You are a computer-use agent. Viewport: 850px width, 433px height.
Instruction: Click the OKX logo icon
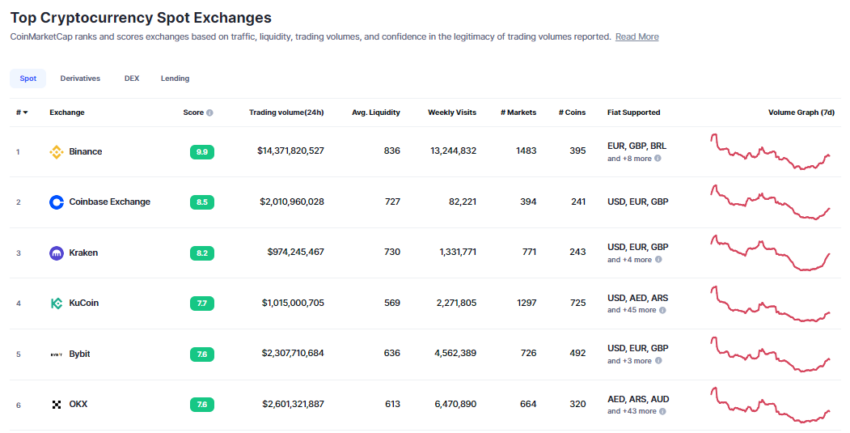tap(56, 405)
